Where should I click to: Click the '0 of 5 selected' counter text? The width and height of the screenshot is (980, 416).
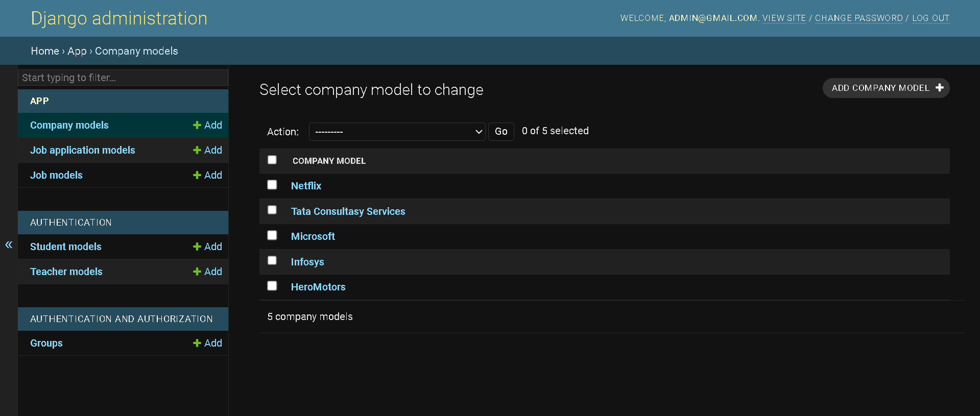click(x=555, y=131)
